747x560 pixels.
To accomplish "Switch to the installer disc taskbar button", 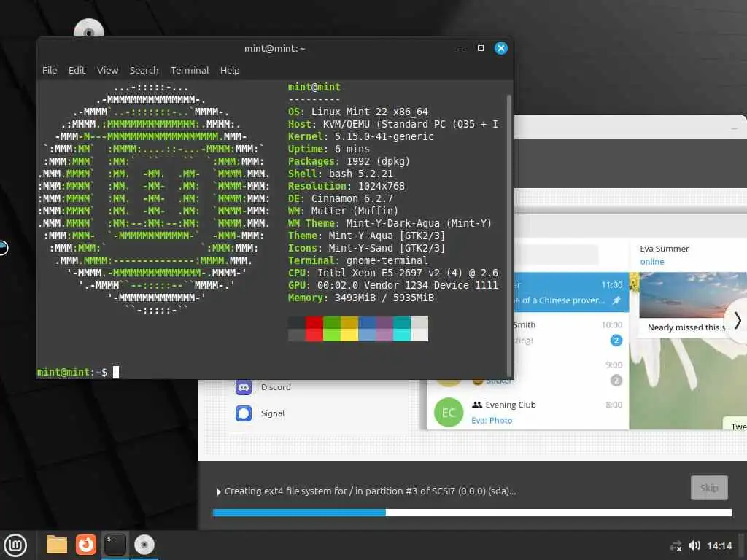I will pos(144,545).
